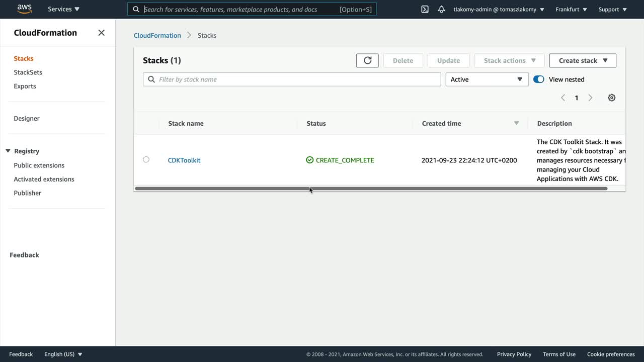The width and height of the screenshot is (644, 362).
Task: Sort by Created time arrow icon
Action: [x=516, y=123]
